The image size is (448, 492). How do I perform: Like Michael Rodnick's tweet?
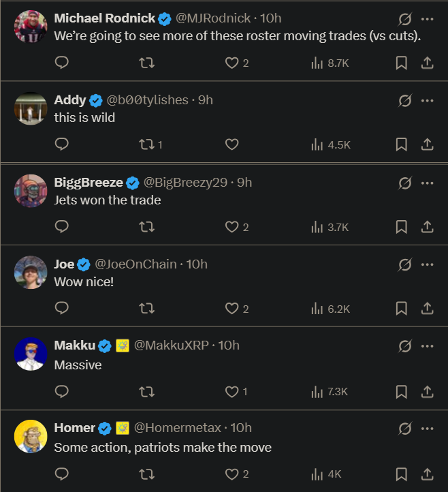click(x=232, y=63)
